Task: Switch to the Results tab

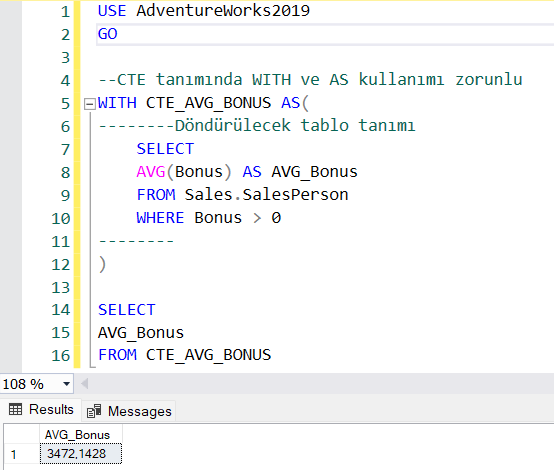Action: pos(41,410)
